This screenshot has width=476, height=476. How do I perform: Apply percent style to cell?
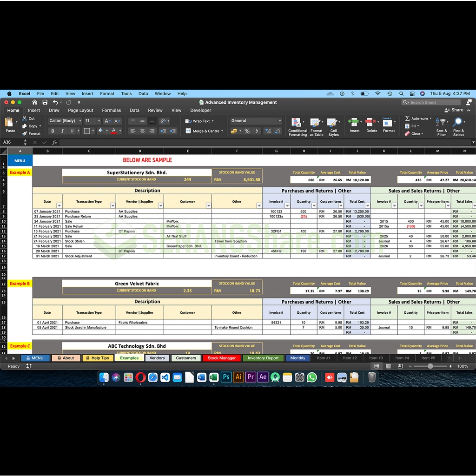click(247, 131)
